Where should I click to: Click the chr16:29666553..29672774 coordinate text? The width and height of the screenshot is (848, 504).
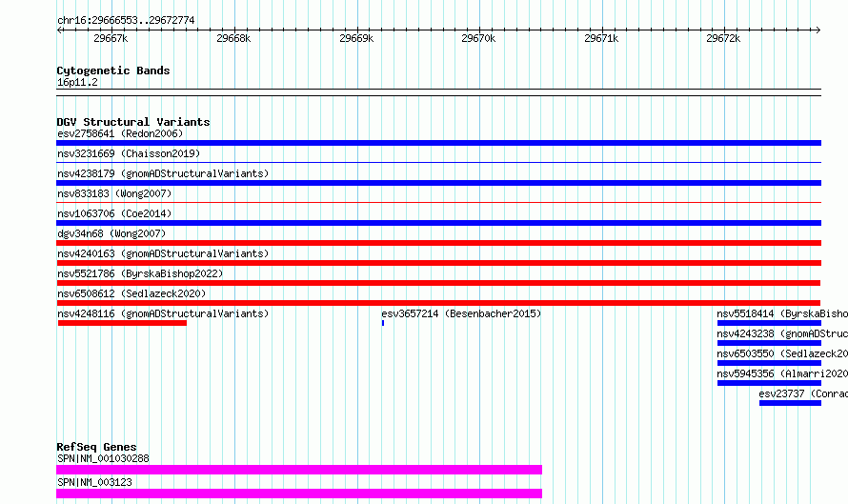coord(126,21)
